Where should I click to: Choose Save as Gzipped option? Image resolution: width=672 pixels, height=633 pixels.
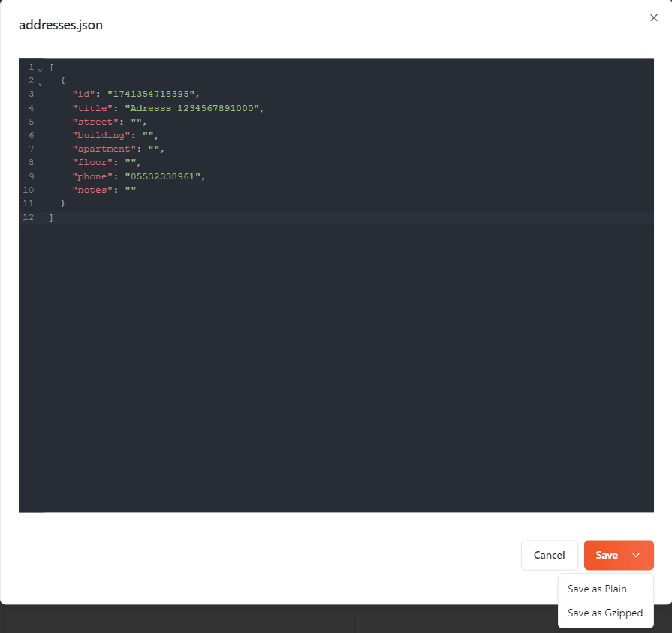coord(605,613)
